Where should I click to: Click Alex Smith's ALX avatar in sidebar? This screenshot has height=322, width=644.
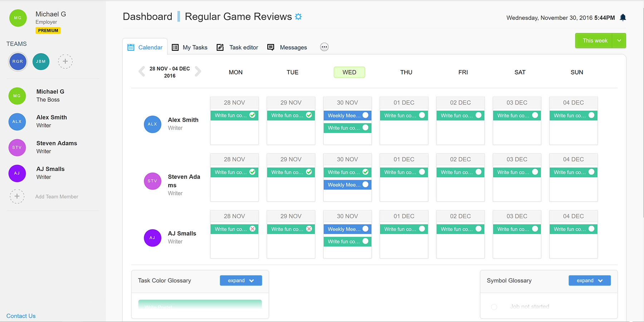[x=17, y=122]
